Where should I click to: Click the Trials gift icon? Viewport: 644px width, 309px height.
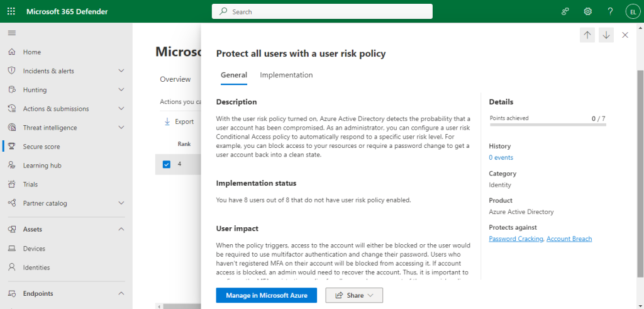point(12,184)
